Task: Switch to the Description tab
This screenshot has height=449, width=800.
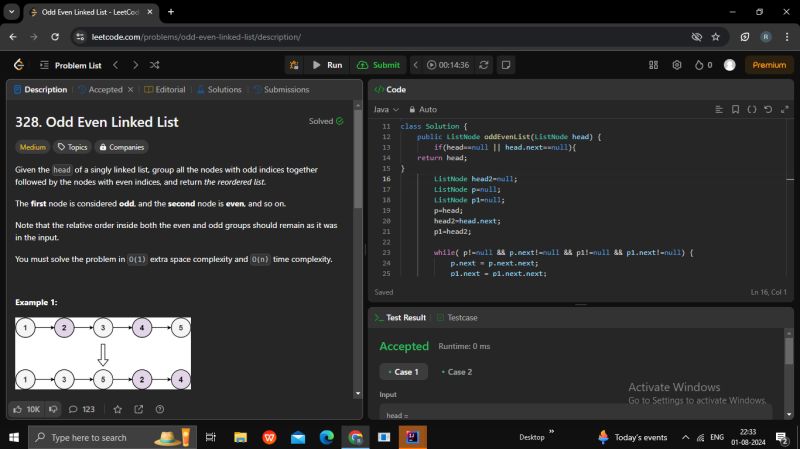Action: (x=40, y=89)
